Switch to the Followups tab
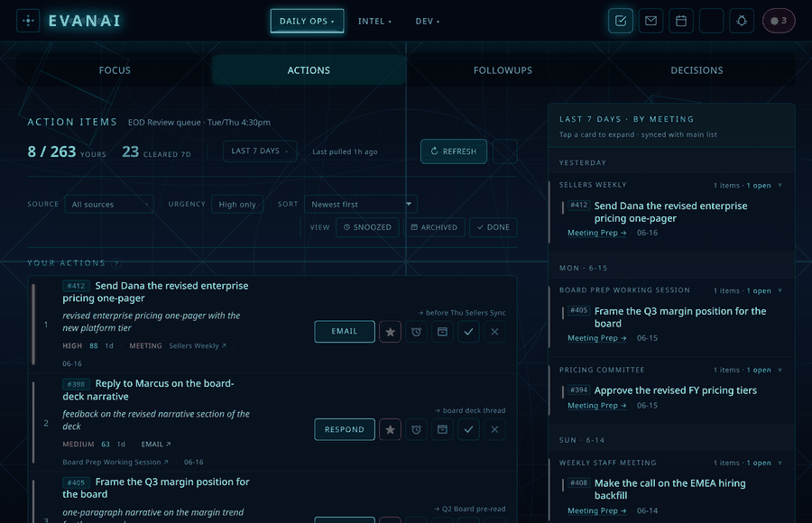The width and height of the screenshot is (812, 523). tap(503, 70)
